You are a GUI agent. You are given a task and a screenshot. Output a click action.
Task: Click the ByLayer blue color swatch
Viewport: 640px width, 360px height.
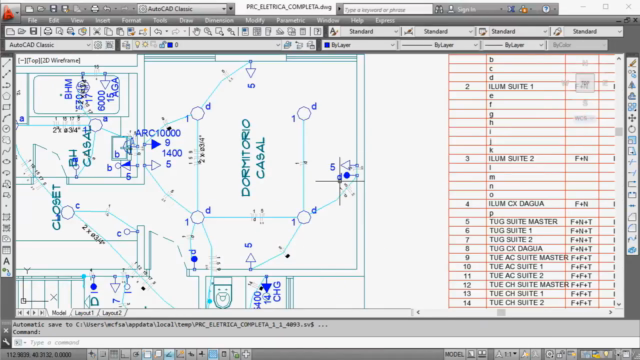pos(327,45)
